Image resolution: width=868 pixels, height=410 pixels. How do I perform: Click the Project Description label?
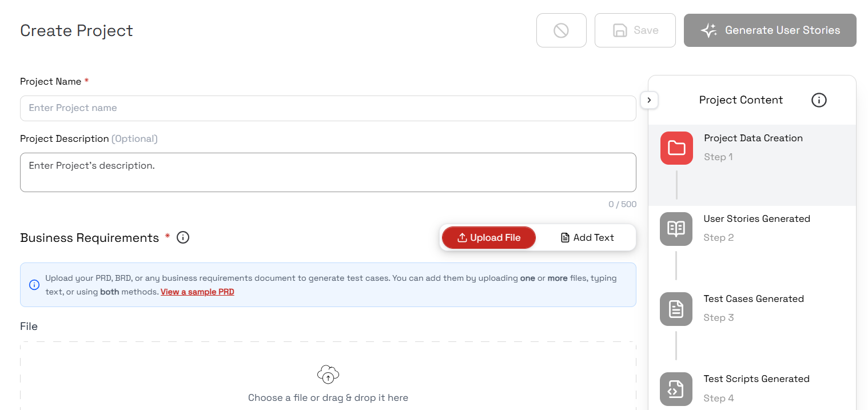pyautogui.click(x=65, y=139)
